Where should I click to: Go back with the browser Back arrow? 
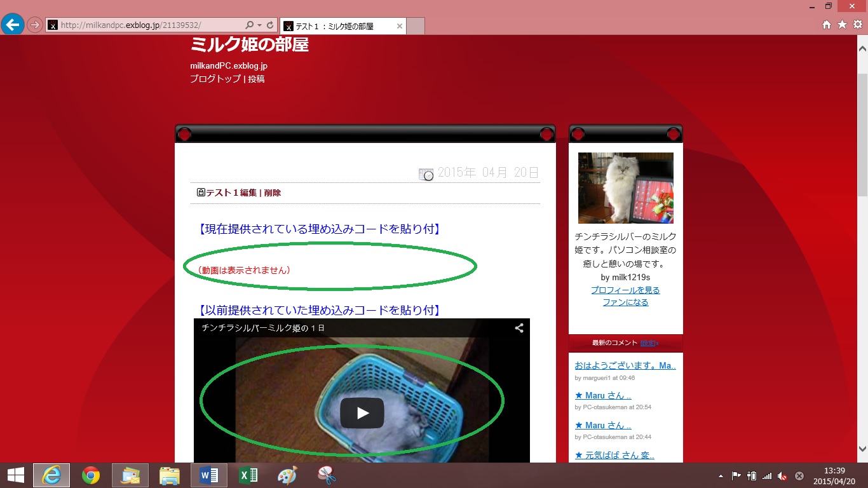[13, 24]
